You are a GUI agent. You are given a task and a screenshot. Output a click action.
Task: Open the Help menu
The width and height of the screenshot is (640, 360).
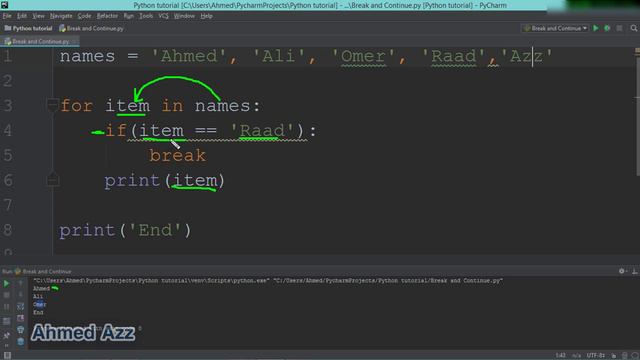(207, 16)
